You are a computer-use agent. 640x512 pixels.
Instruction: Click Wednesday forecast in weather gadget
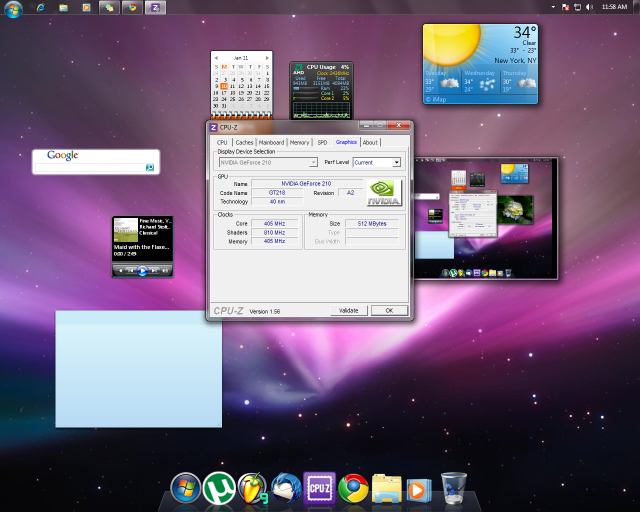click(x=480, y=82)
